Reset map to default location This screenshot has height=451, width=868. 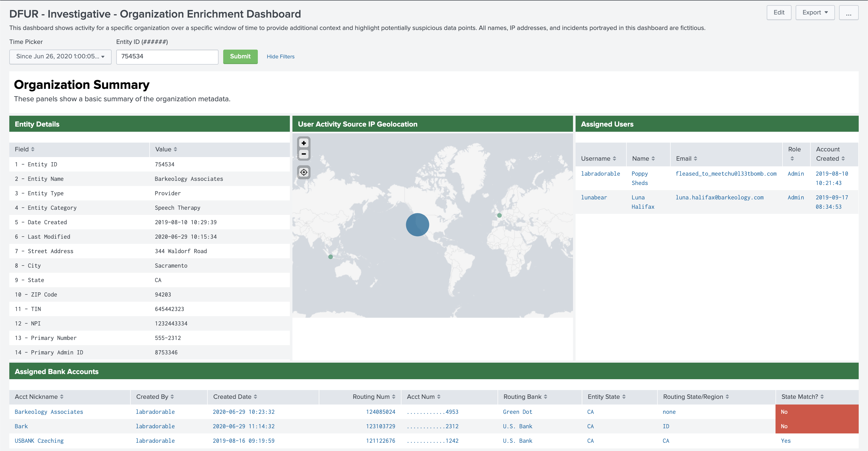[x=304, y=173]
